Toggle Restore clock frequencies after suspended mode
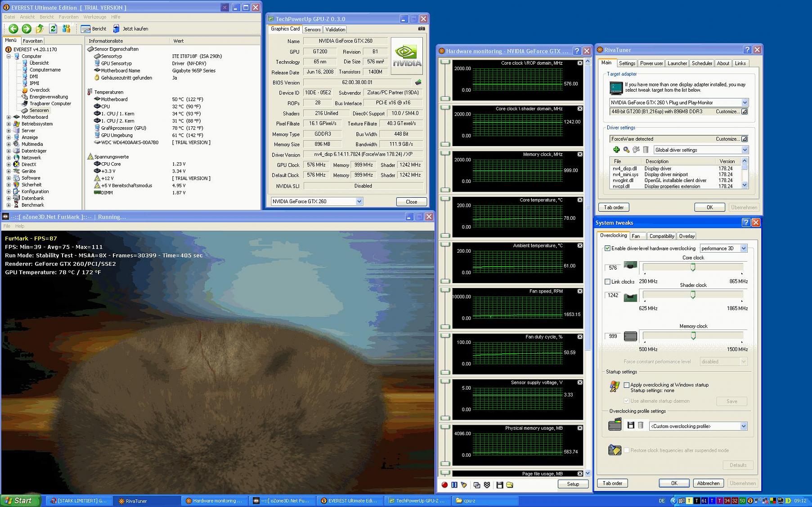Viewport: 812px width, 507px height. [626, 450]
